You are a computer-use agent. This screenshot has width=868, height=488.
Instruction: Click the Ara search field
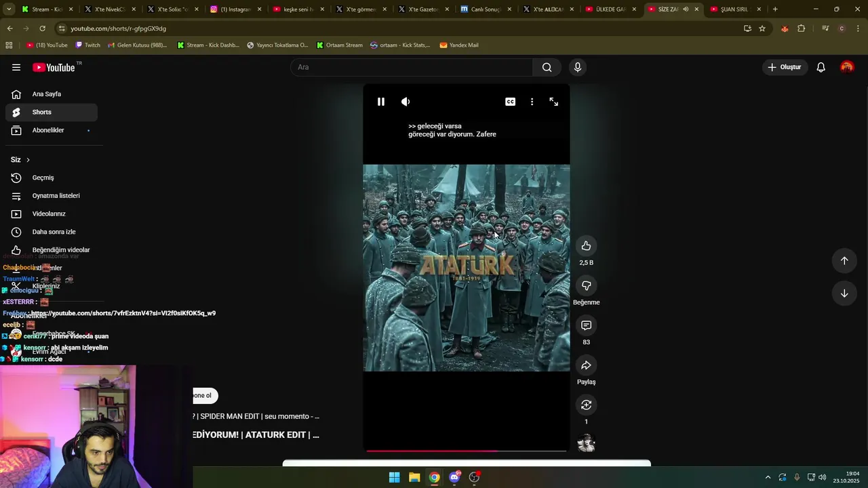tap(412, 67)
